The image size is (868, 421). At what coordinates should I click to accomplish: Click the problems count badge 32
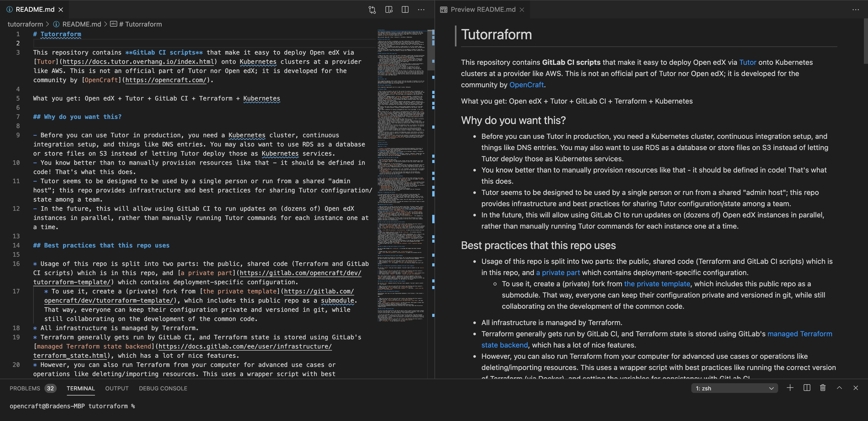(50, 388)
